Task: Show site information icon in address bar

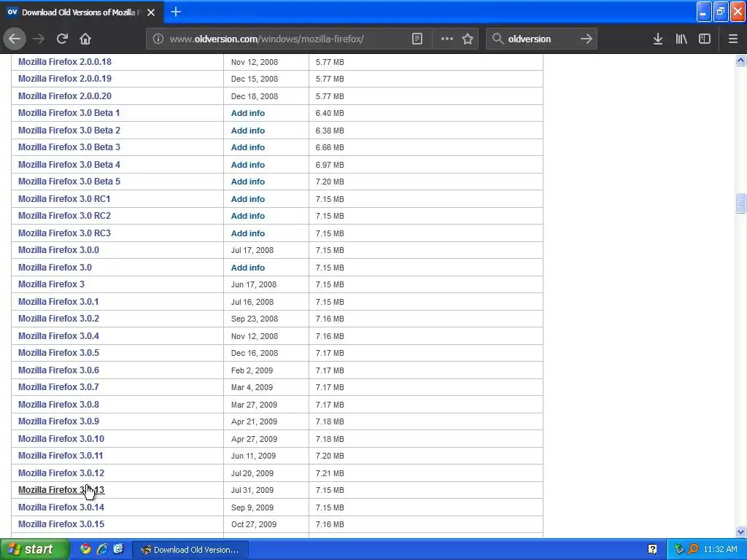Action: click(158, 39)
